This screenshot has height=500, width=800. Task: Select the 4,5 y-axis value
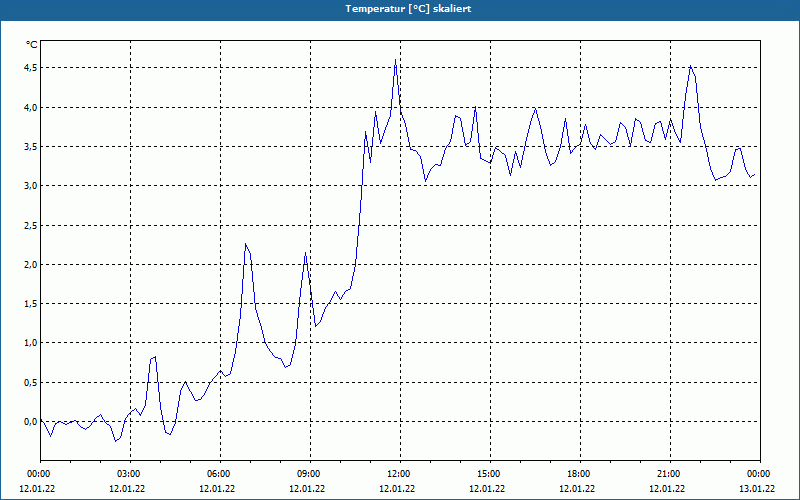click(31, 68)
